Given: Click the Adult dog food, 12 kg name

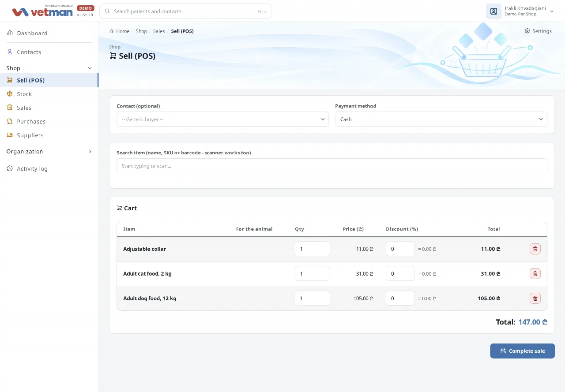Looking at the screenshot, I should click(x=150, y=299).
